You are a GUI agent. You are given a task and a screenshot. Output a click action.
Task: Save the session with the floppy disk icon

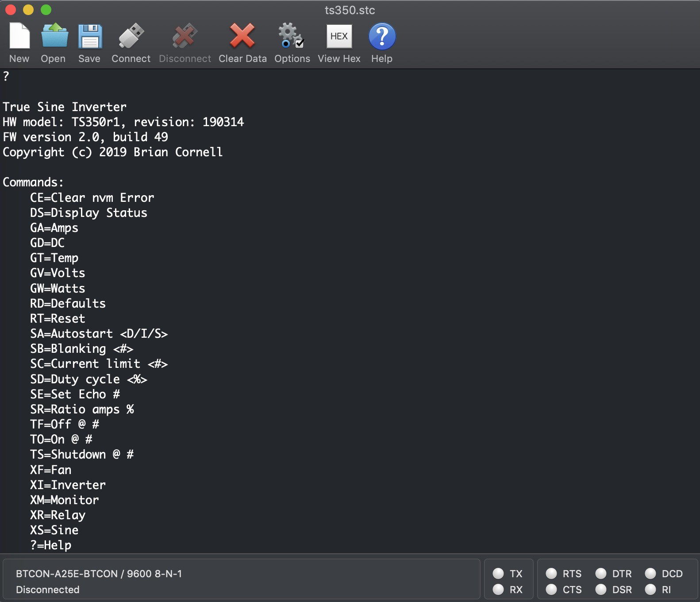[90, 36]
